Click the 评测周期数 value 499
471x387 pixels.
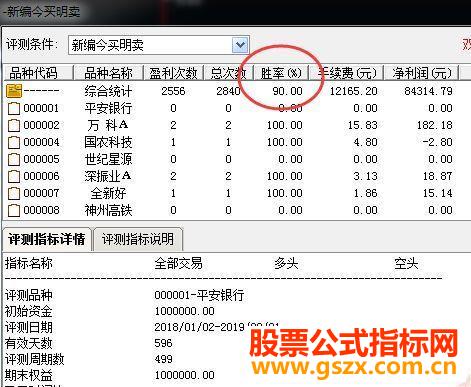click(x=163, y=359)
